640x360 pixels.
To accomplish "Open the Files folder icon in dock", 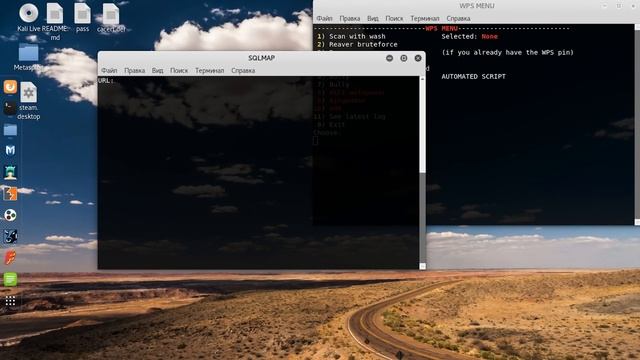I will click(10, 130).
